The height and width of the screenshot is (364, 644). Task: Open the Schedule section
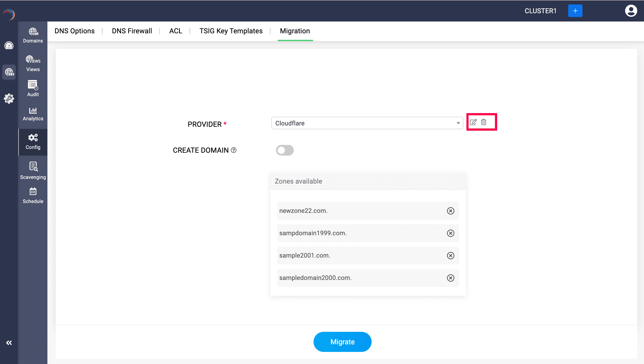33,195
